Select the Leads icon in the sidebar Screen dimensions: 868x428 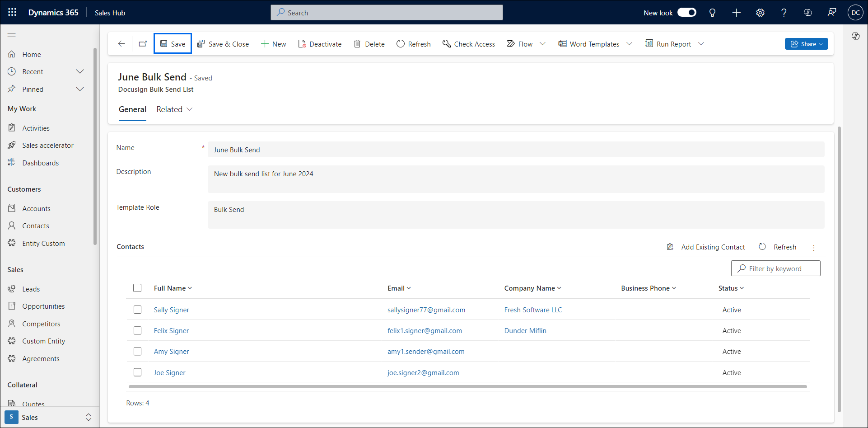point(12,288)
